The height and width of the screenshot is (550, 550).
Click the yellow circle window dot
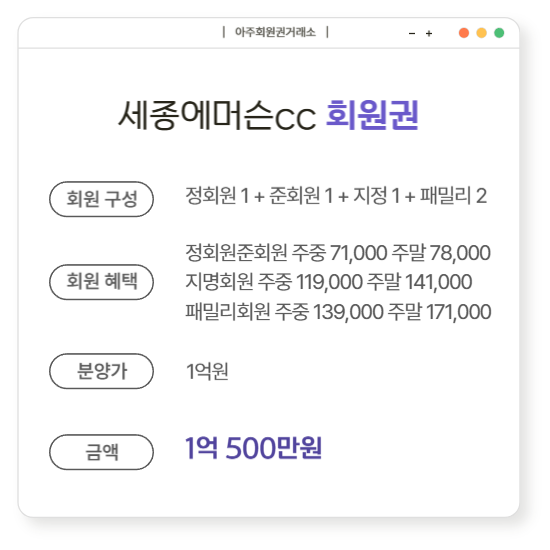pyautogui.click(x=482, y=33)
